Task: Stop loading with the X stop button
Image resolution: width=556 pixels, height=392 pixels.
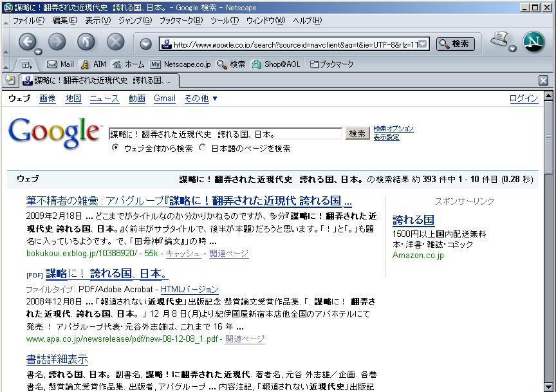Action: [x=116, y=42]
